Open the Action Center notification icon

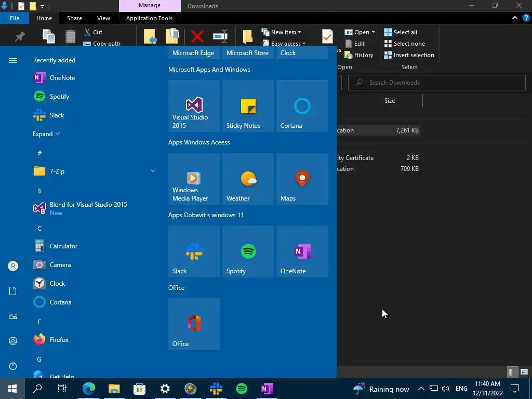(515, 389)
